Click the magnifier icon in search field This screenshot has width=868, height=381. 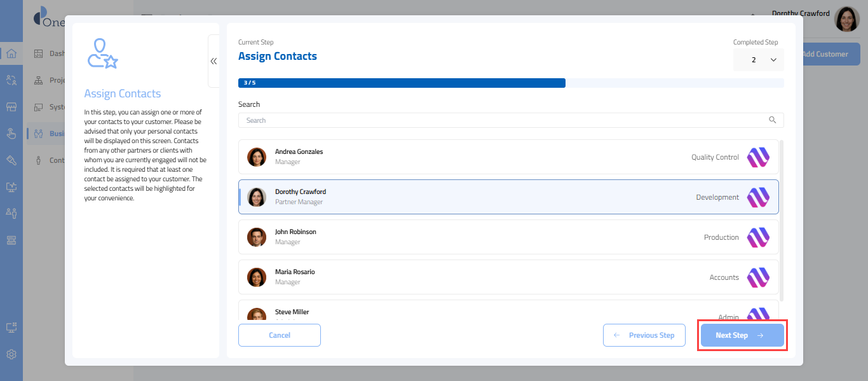point(772,120)
